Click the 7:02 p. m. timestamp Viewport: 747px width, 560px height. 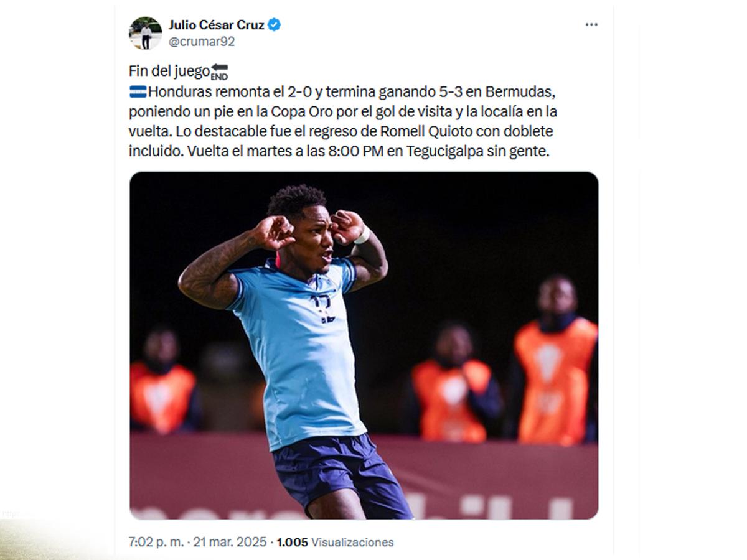(156, 542)
